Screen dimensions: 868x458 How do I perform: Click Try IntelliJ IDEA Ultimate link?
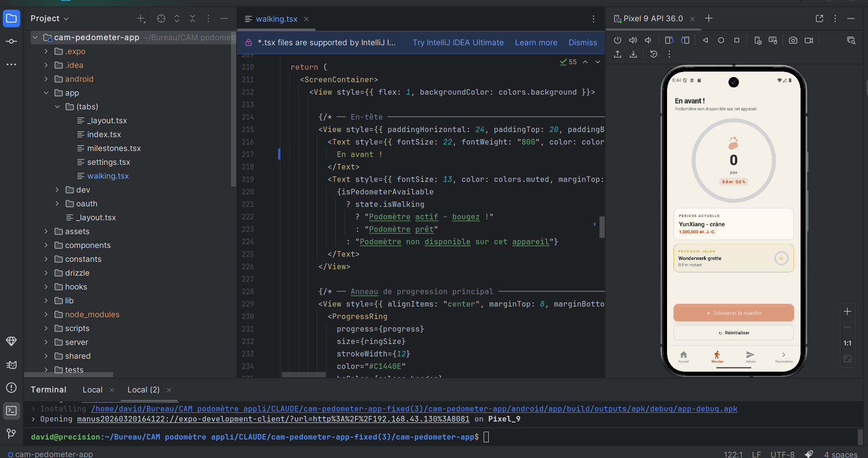click(458, 42)
